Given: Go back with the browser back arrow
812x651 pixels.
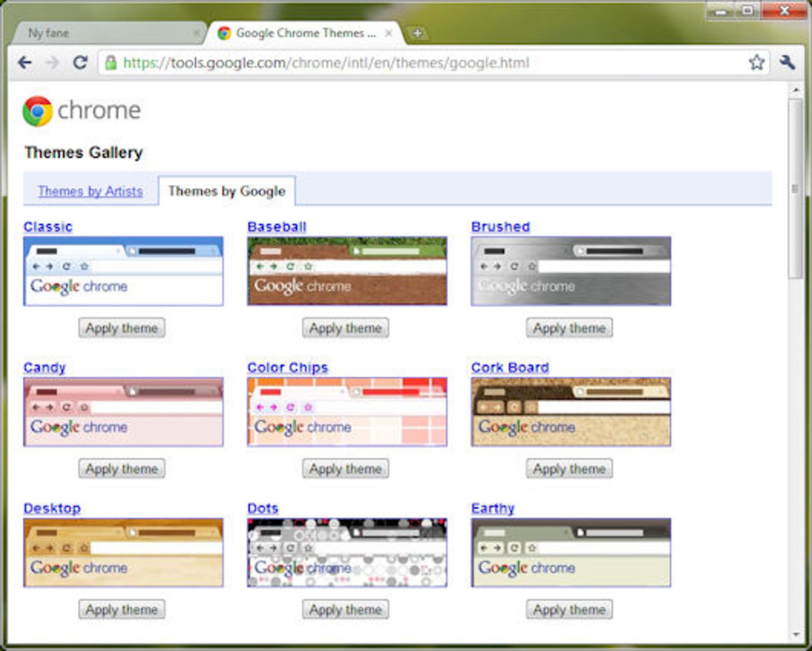Looking at the screenshot, I should [x=25, y=63].
